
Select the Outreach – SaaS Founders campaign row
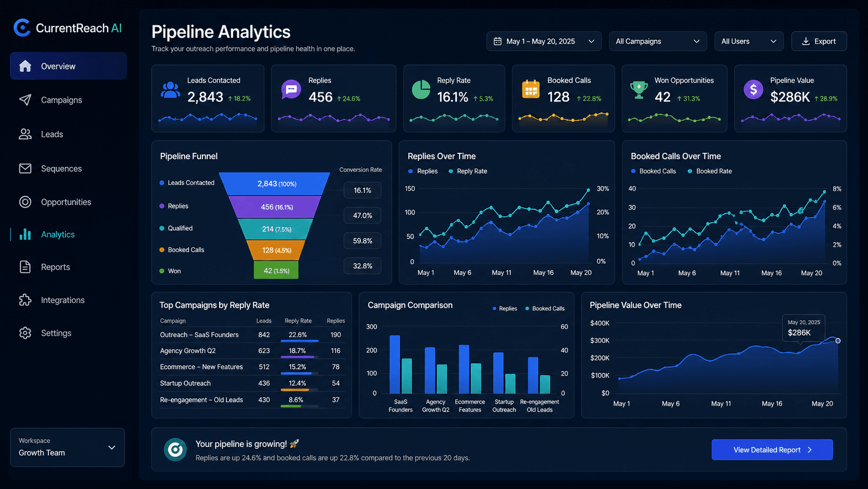coord(252,335)
